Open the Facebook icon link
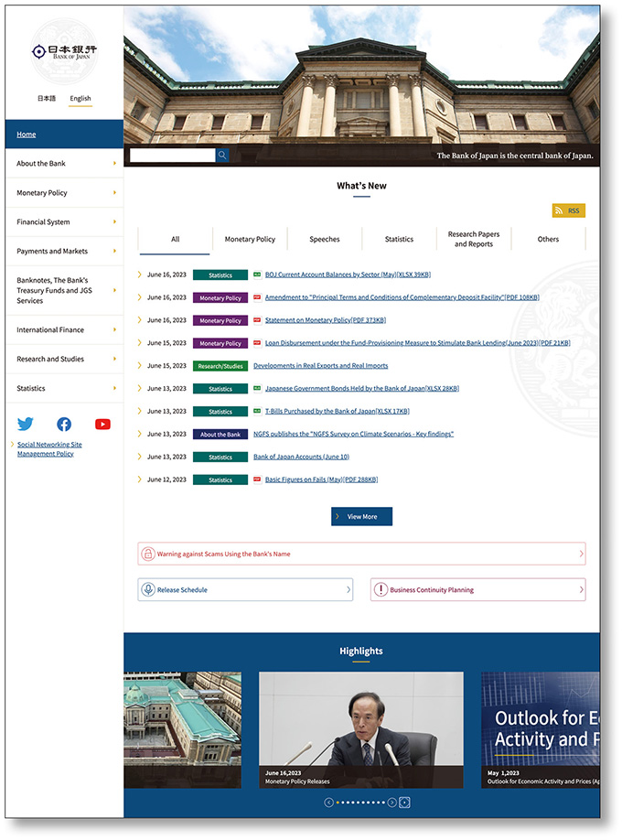This screenshot has height=840, width=622. (64, 425)
